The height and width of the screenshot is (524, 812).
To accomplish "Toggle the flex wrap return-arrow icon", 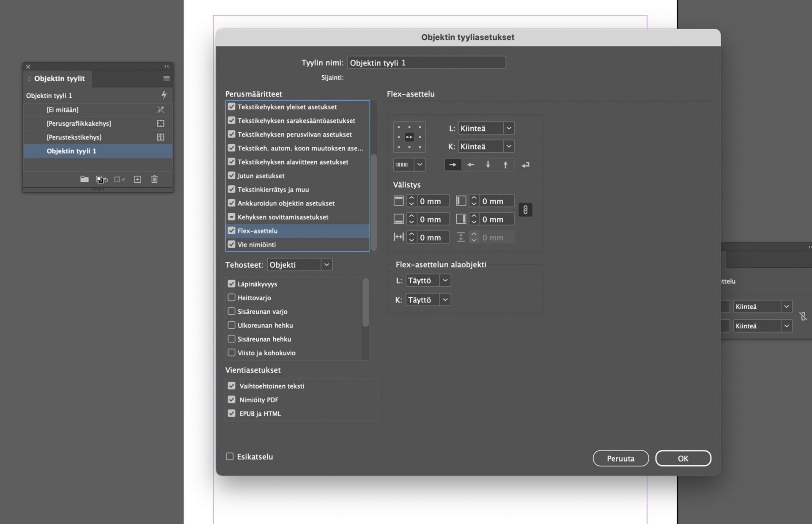I will click(525, 165).
